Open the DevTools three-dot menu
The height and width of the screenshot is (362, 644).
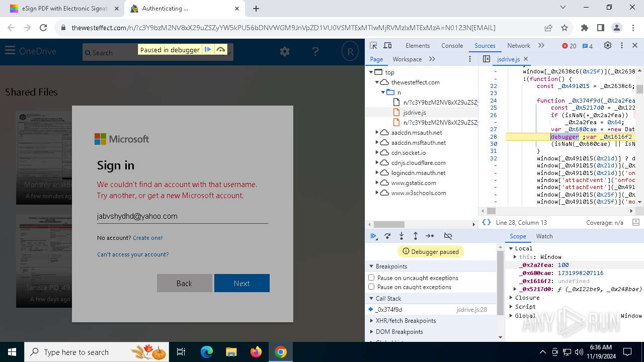click(x=621, y=45)
